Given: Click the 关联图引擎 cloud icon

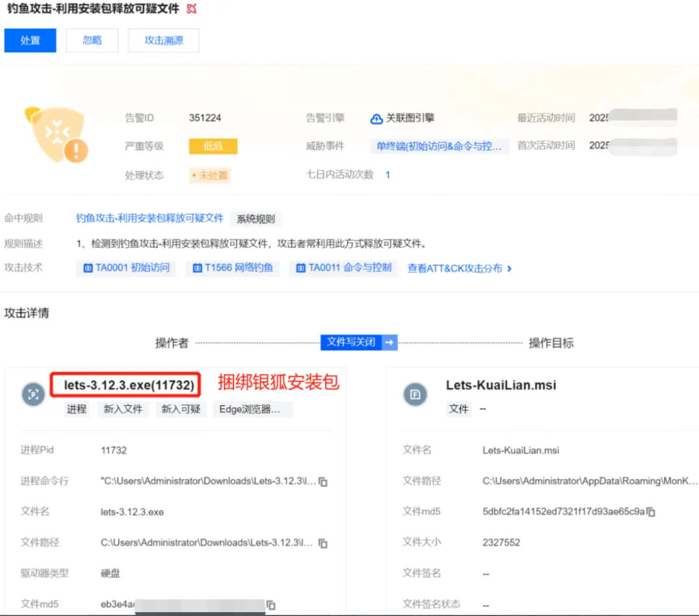Looking at the screenshot, I should (377, 118).
